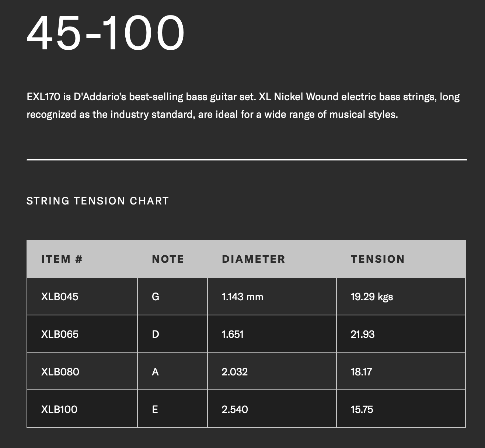Click the 2.540 diameter value
Screen dimensions: 485x448
[235, 409]
